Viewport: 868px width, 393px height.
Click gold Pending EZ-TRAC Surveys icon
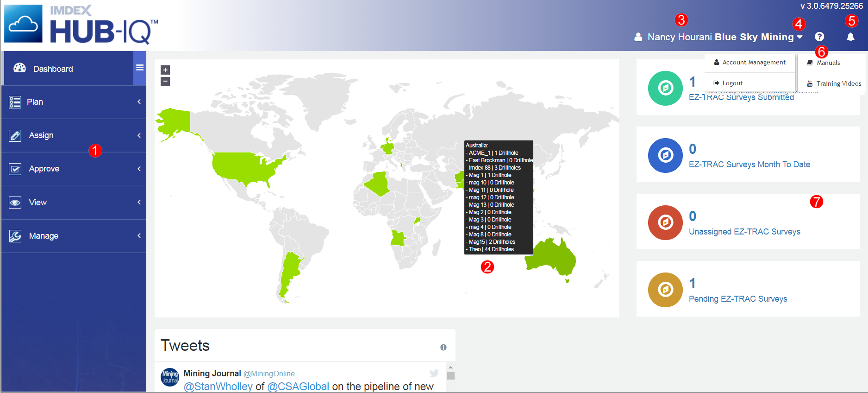pos(665,290)
